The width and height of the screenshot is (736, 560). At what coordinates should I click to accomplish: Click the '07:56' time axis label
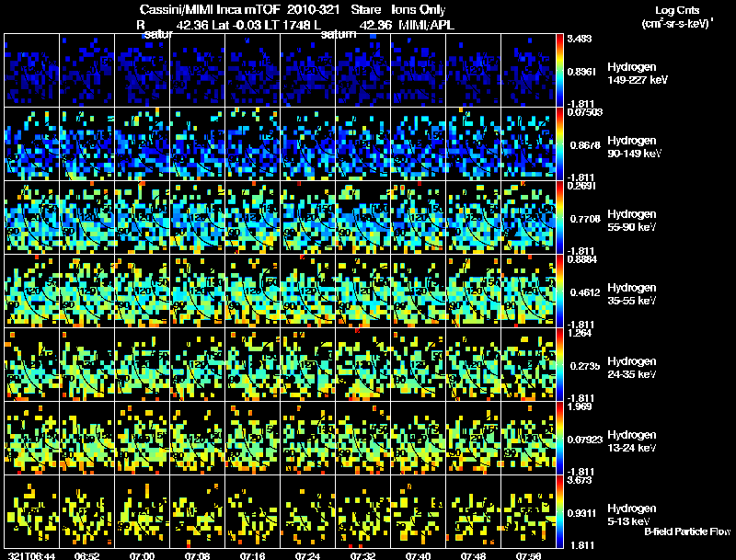pyautogui.click(x=528, y=556)
